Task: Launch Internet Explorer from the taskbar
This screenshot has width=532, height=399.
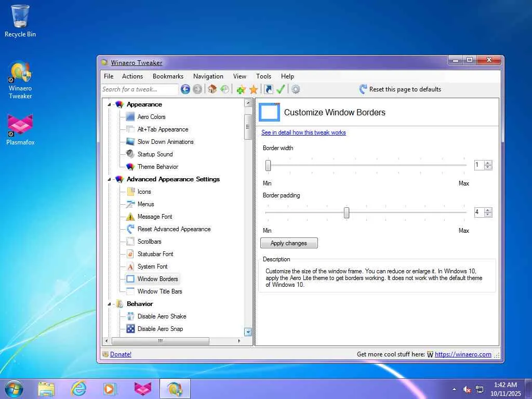Action: [x=79, y=389]
